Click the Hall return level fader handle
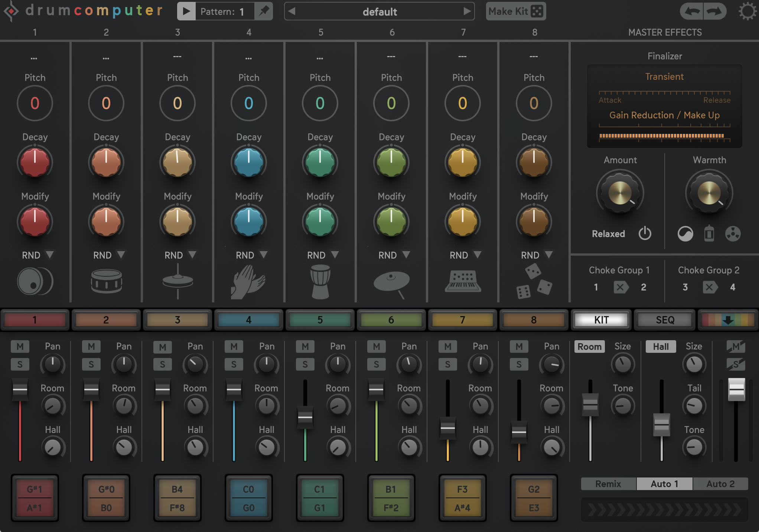Viewport: 759px width, 532px height. [x=662, y=425]
